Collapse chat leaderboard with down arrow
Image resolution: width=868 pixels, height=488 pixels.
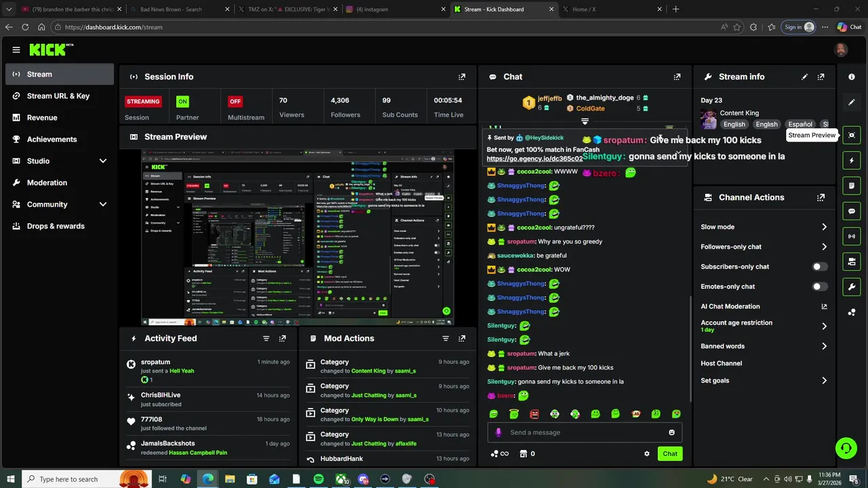pyautogui.click(x=585, y=122)
